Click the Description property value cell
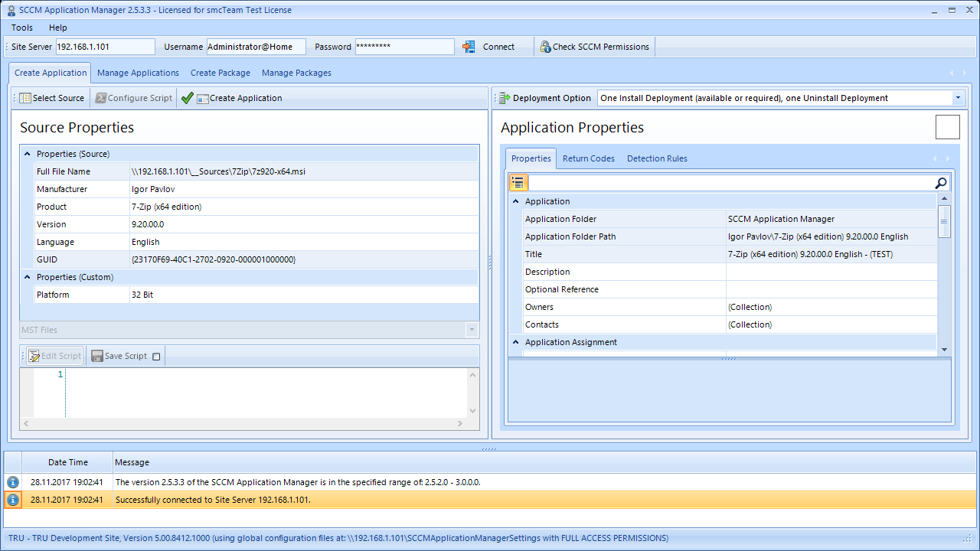The height and width of the screenshot is (551, 980). pos(831,272)
